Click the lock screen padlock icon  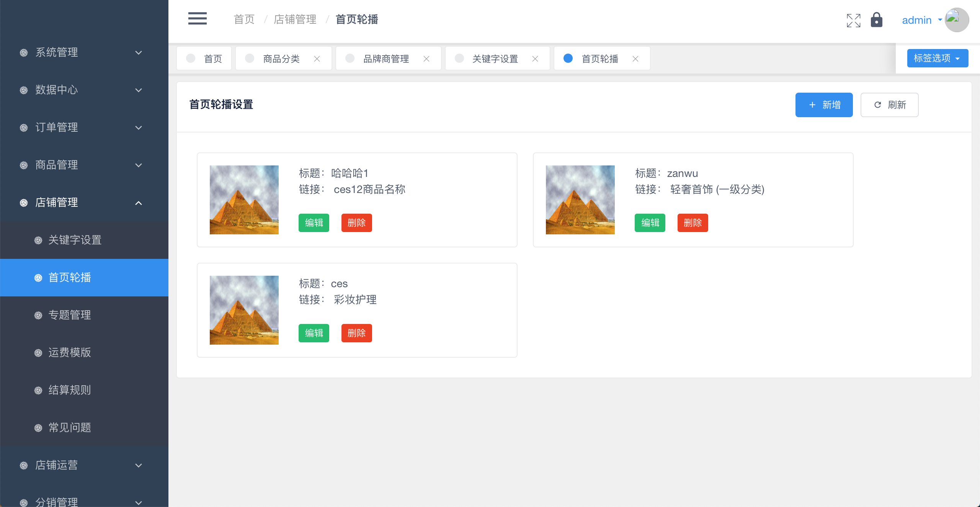pyautogui.click(x=876, y=20)
